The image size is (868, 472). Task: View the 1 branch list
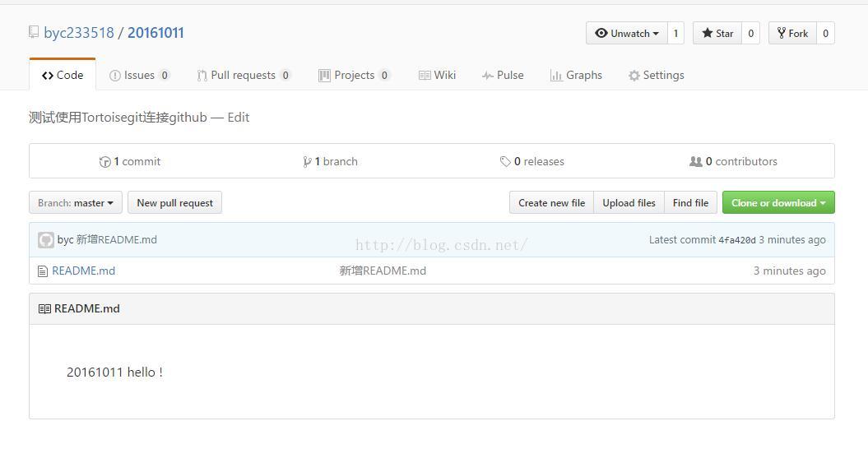[x=330, y=161]
